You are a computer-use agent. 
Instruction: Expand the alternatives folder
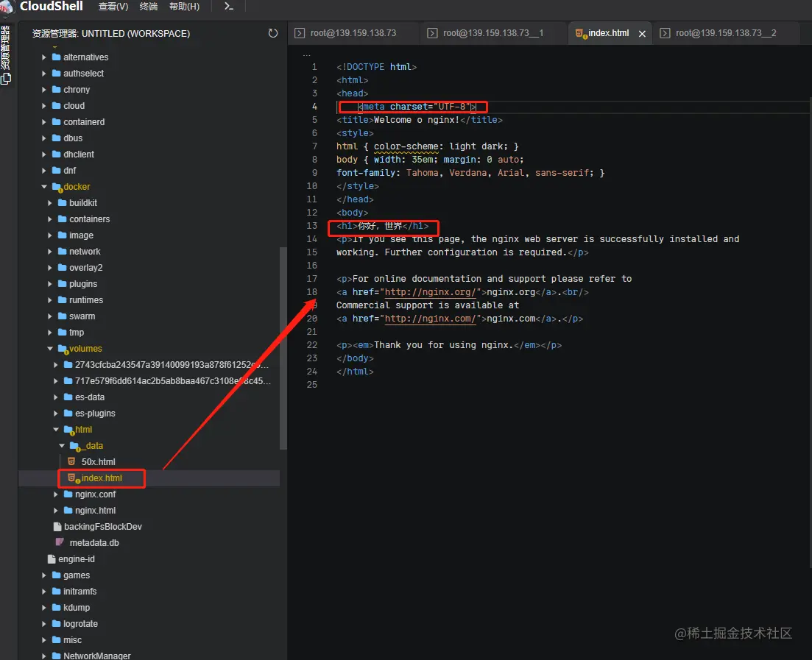click(44, 57)
